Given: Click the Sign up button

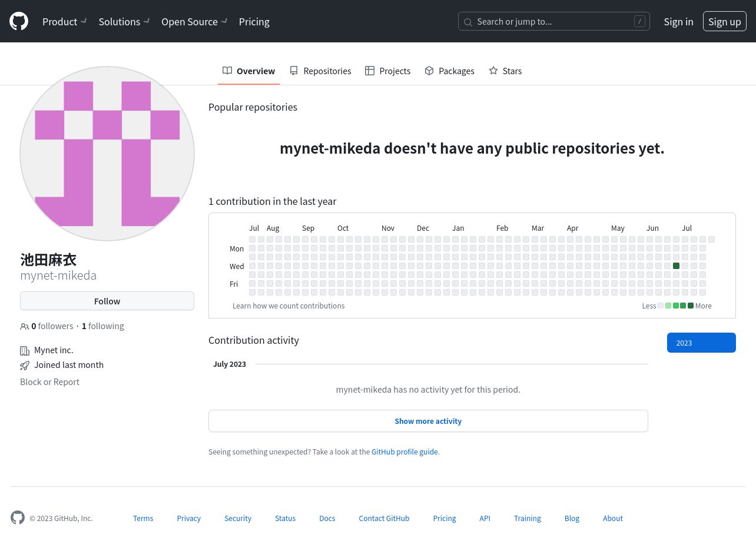Looking at the screenshot, I should [x=725, y=21].
